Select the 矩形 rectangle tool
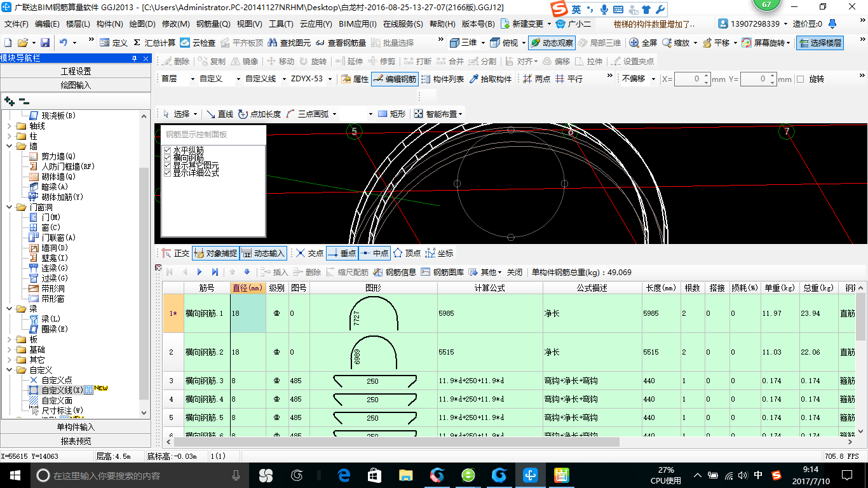 click(391, 114)
